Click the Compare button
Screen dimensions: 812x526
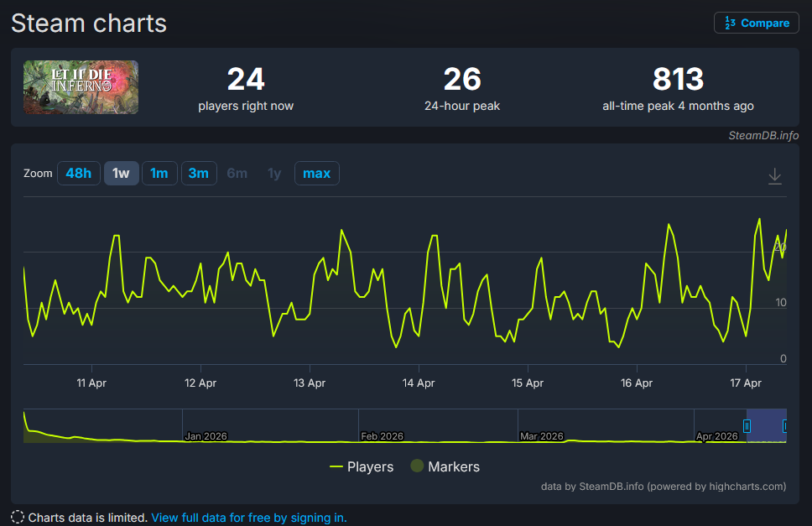(756, 23)
